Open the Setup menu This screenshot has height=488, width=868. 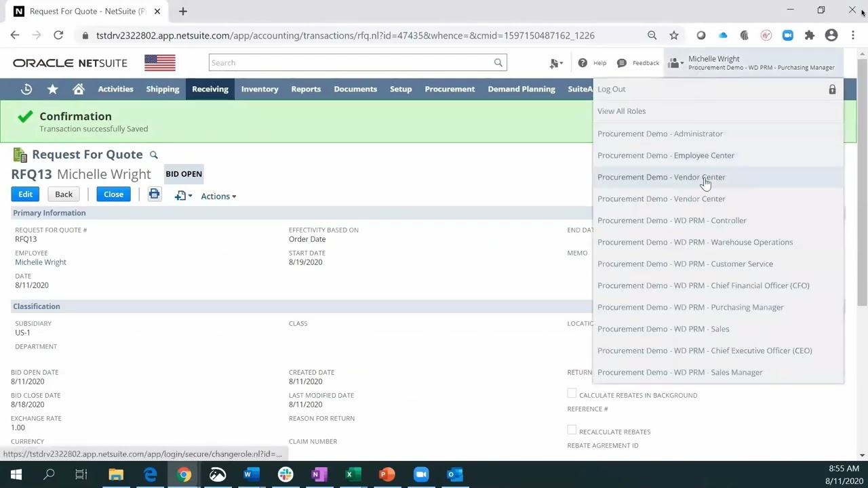[401, 89]
